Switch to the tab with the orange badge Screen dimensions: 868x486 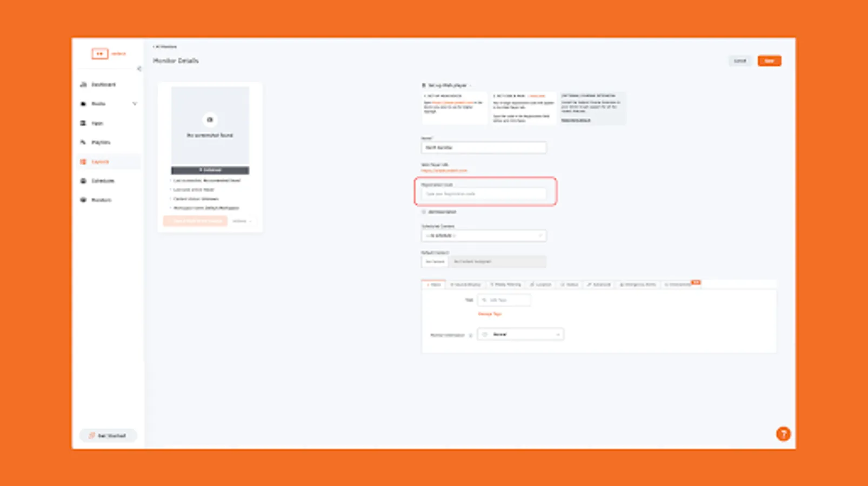[x=680, y=285]
